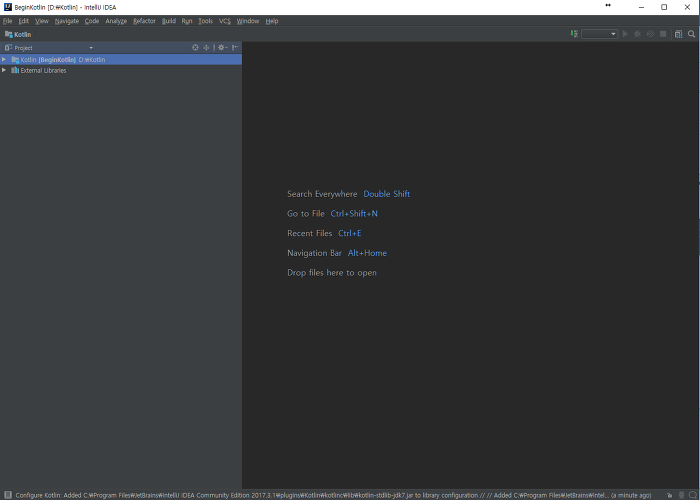The height and width of the screenshot is (500, 700).
Task: Click the Stop square icon
Action: pyautogui.click(x=663, y=34)
